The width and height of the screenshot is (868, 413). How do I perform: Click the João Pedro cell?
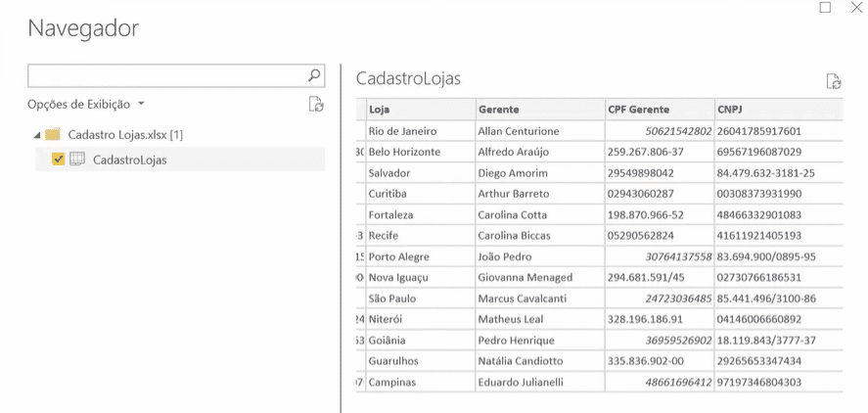point(540,256)
